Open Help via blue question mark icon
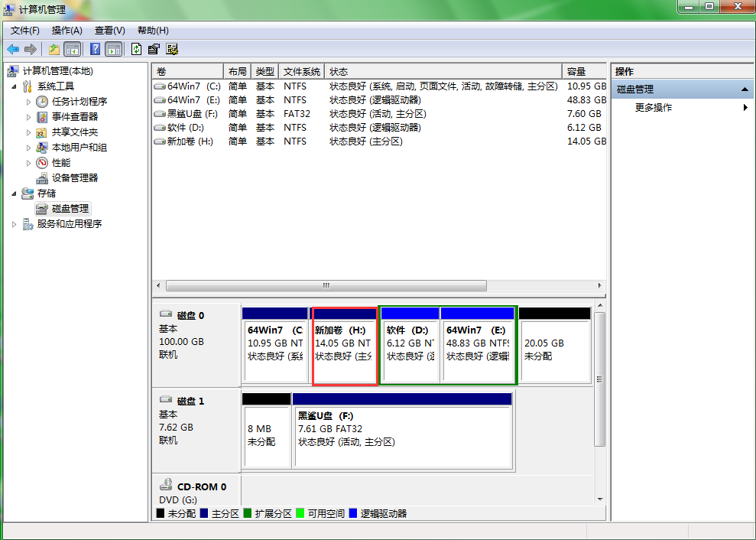The width and height of the screenshot is (756, 540). tap(95, 49)
